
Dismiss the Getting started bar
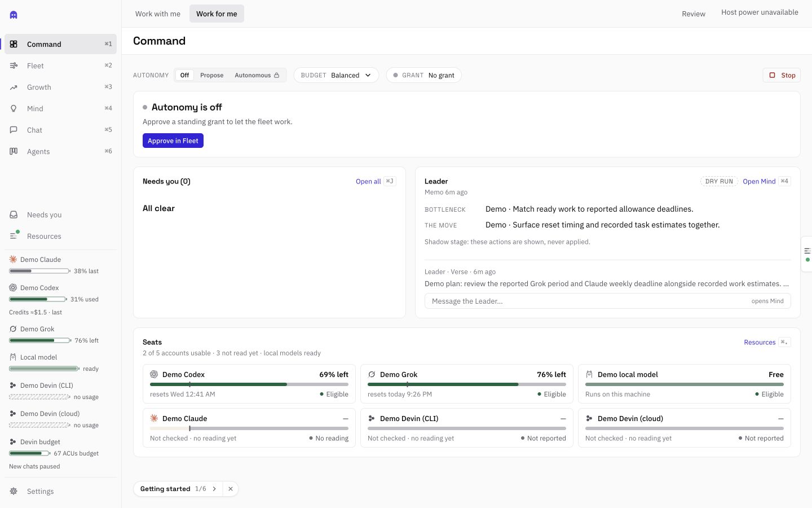click(x=231, y=489)
